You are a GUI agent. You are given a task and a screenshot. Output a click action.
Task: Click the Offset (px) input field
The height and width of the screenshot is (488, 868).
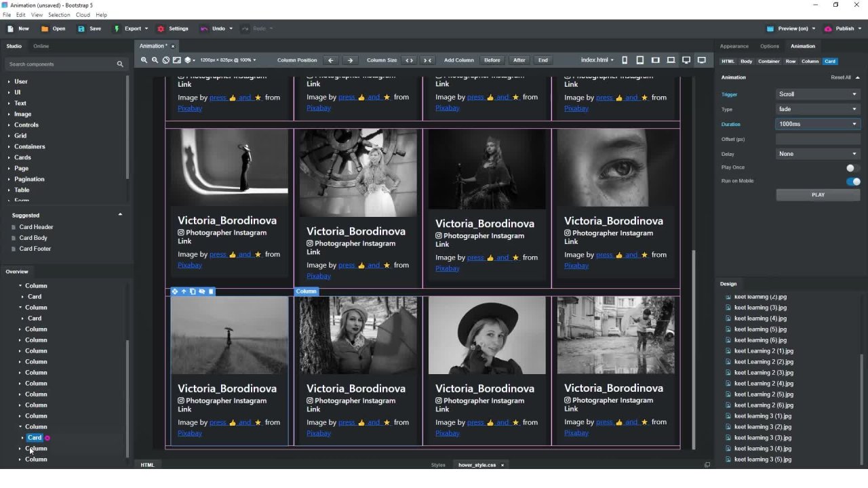[818, 139]
